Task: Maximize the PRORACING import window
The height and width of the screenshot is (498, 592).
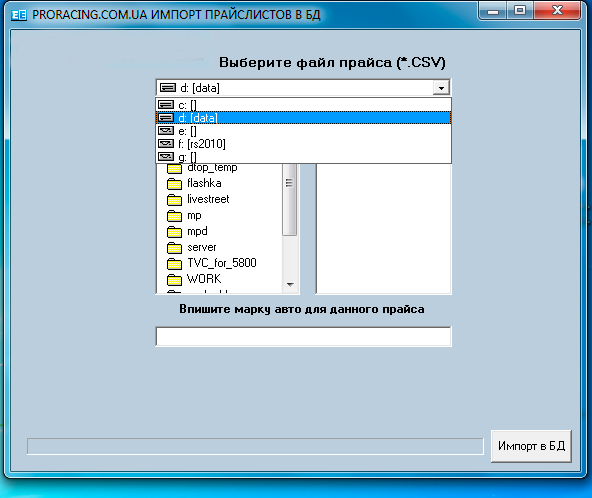Action: (520, 11)
